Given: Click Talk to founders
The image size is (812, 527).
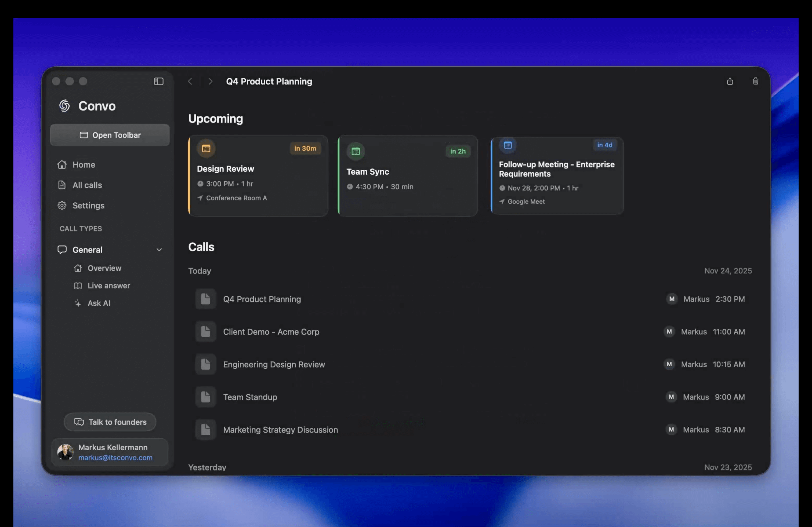Looking at the screenshot, I should (x=110, y=422).
